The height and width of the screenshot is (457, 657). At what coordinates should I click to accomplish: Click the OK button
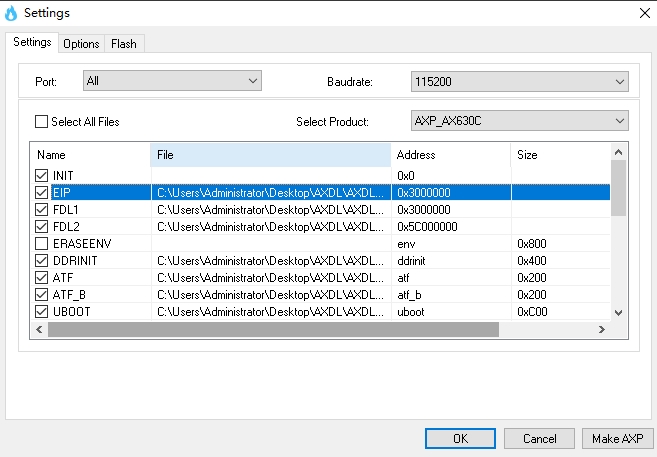(x=460, y=439)
